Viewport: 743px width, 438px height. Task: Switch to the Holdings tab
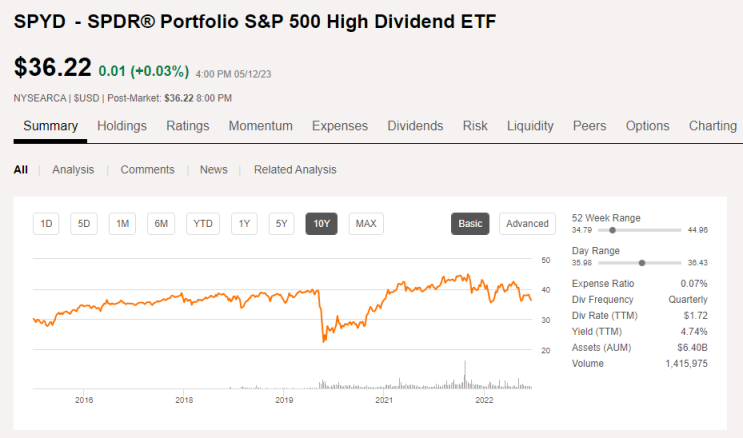(x=122, y=126)
